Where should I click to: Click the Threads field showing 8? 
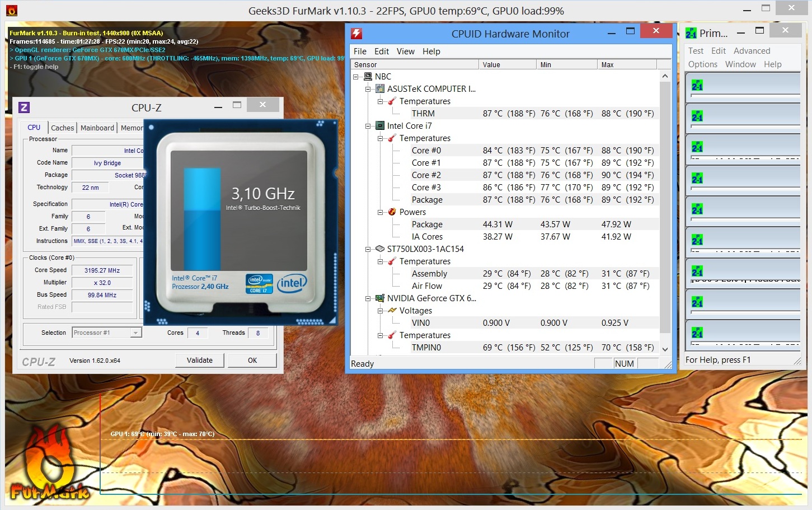258,333
